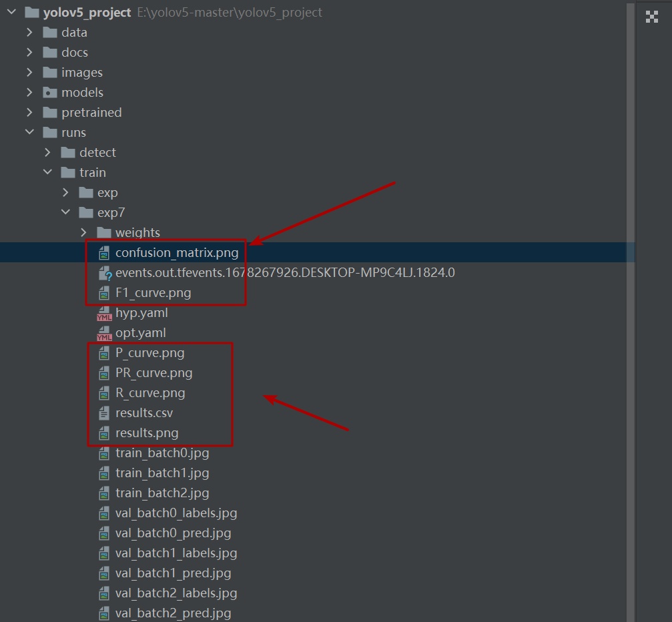Viewport: 672px width, 622px height.
Task: Select results.png file name
Action: [147, 433]
